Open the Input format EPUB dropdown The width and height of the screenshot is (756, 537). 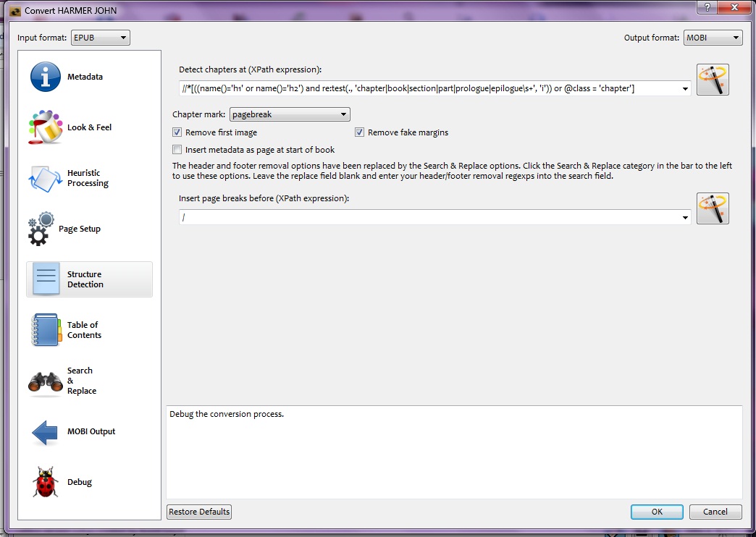100,38
